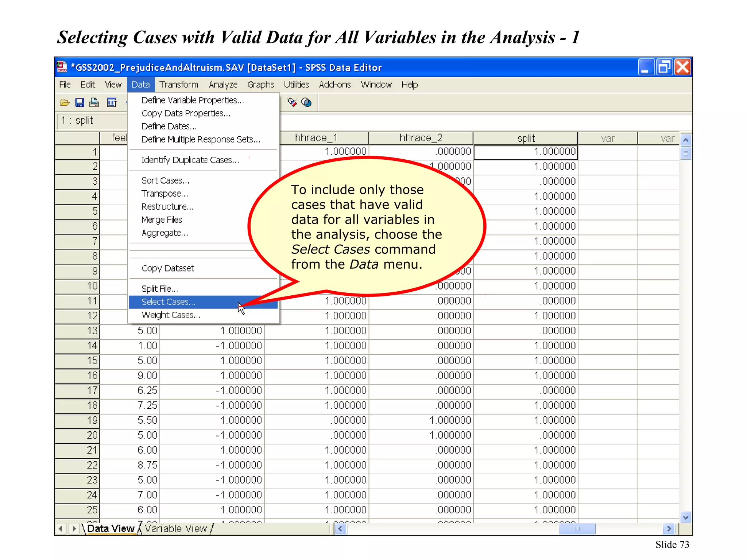Click the SPSS application title bar icon
This screenshot has height=560, width=747.
[x=62, y=67]
